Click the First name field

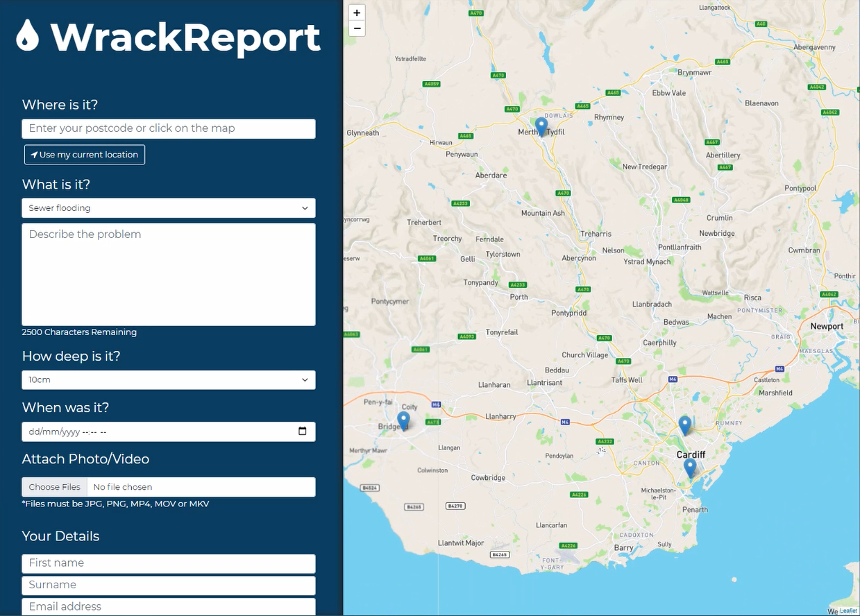click(x=169, y=563)
